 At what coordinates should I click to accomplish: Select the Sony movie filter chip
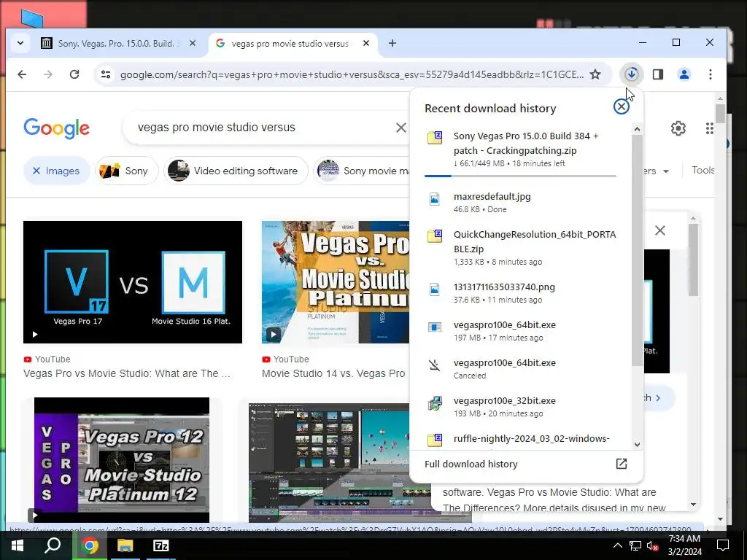[362, 171]
